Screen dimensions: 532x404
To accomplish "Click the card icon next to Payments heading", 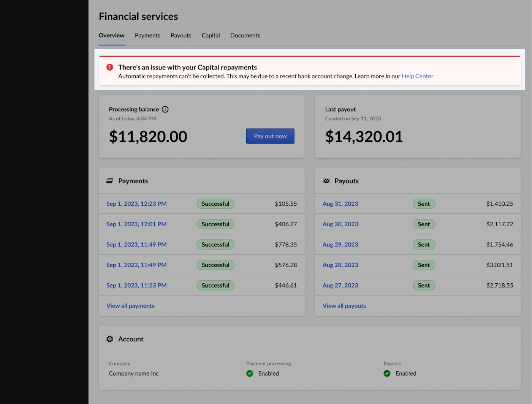I will [110, 181].
